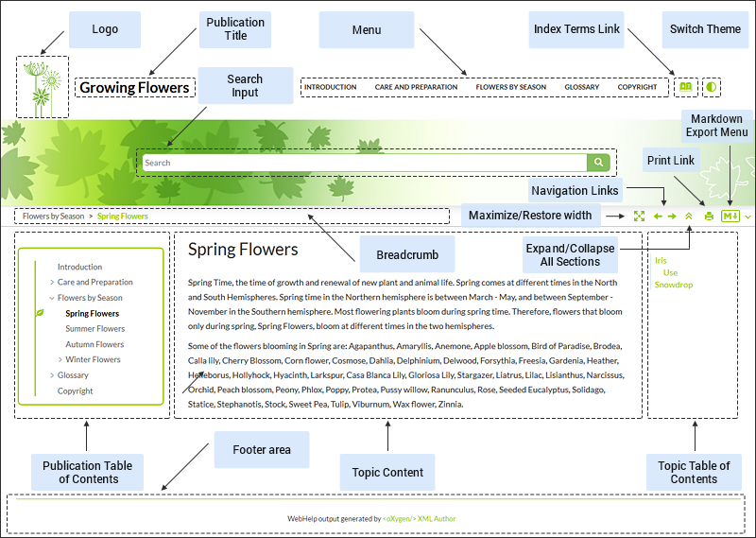Open the Index Terms book icon
756x538 pixels.
[685, 87]
